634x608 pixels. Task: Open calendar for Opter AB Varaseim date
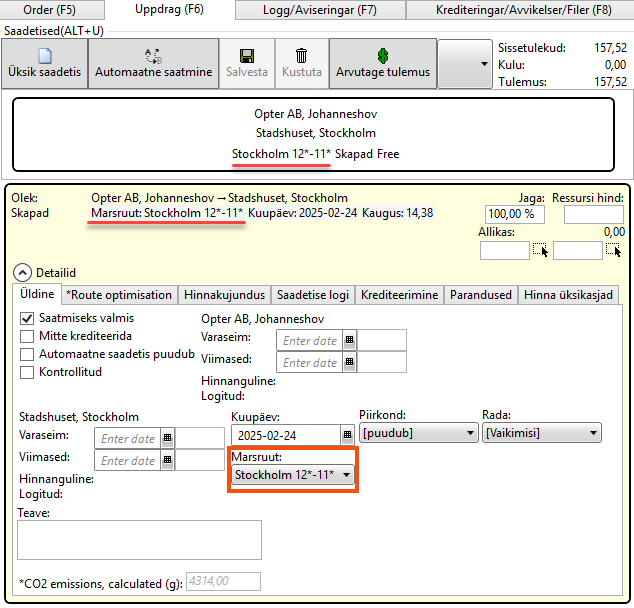[349, 341]
